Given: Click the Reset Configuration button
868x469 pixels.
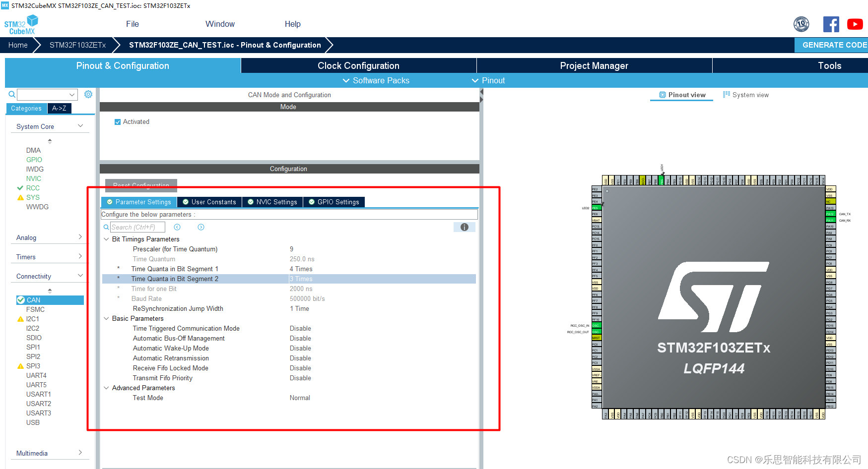Looking at the screenshot, I should coord(141,185).
